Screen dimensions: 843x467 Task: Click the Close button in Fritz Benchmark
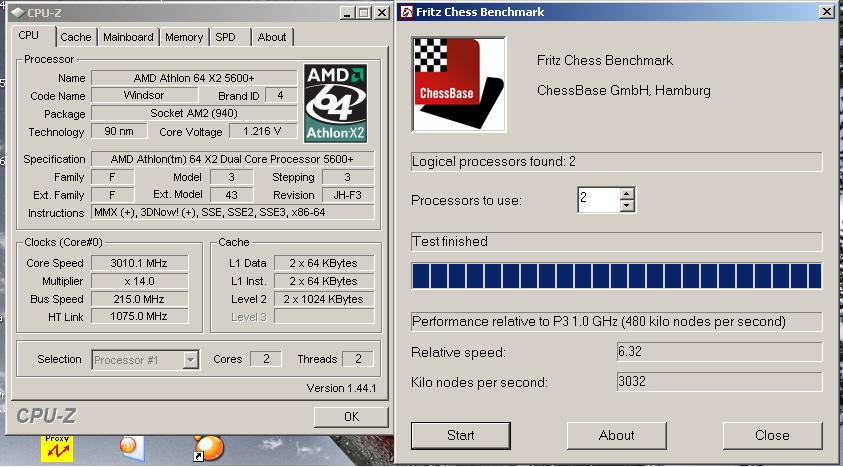pos(772,435)
